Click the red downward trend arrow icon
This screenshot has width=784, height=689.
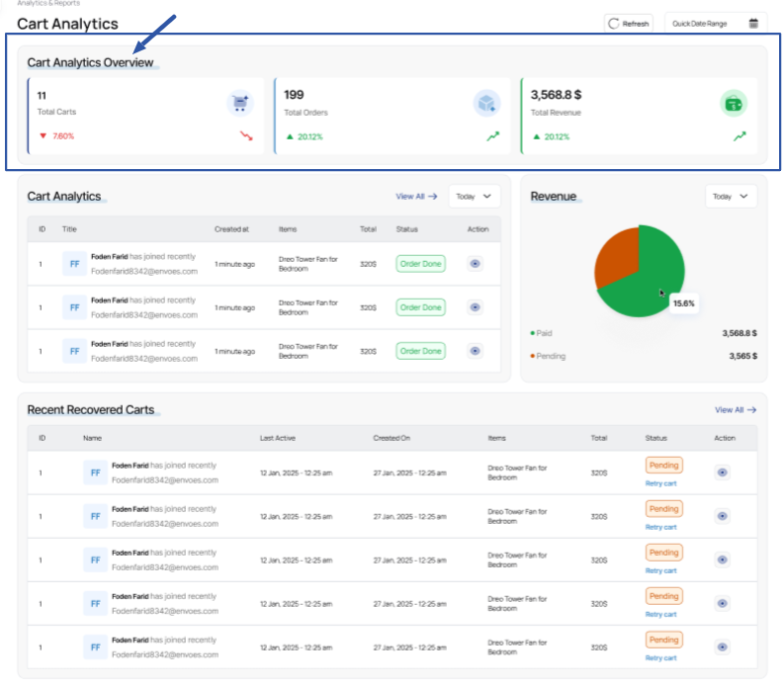pyautogui.click(x=246, y=135)
